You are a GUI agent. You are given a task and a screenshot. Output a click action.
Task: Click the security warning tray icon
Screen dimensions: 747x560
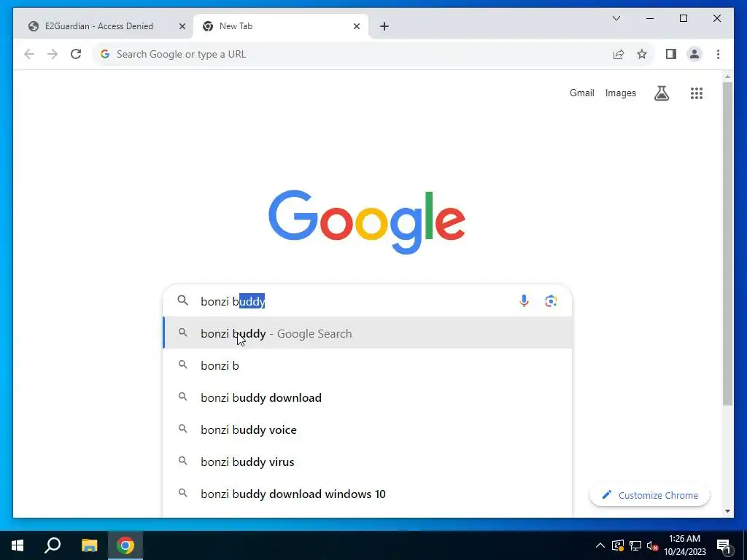point(618,545)
